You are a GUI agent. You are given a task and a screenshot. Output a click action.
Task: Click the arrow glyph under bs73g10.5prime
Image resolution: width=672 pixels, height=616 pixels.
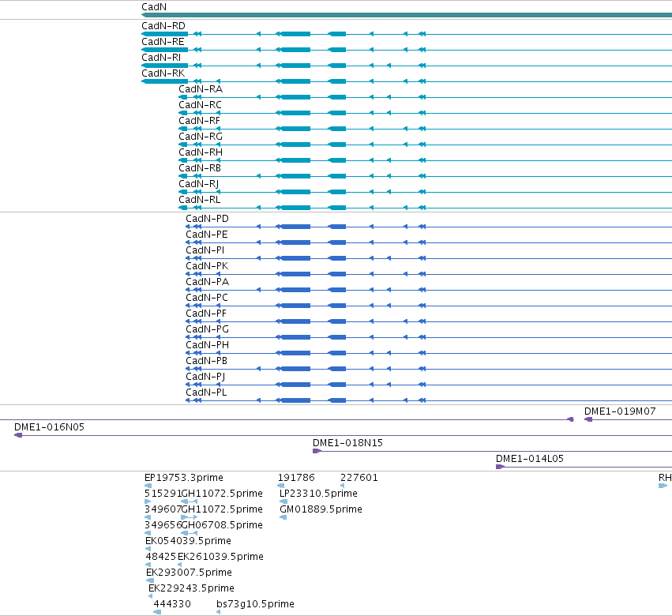click(x=219, y=612)
